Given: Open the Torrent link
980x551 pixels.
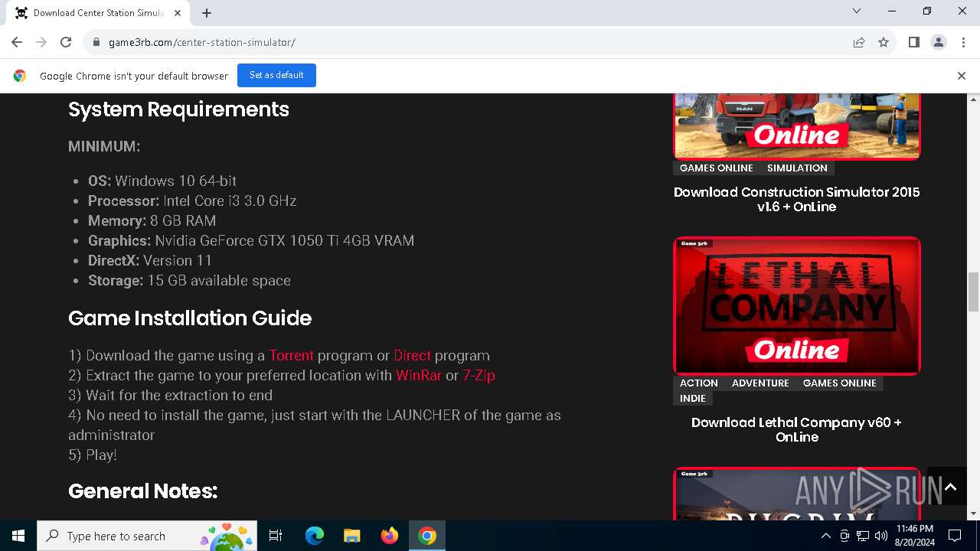Looking at the screenshot, I should [291, 355].
